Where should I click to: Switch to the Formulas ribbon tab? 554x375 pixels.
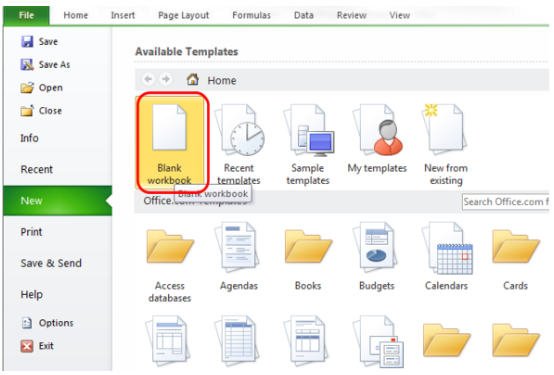[x=251, y=15]
